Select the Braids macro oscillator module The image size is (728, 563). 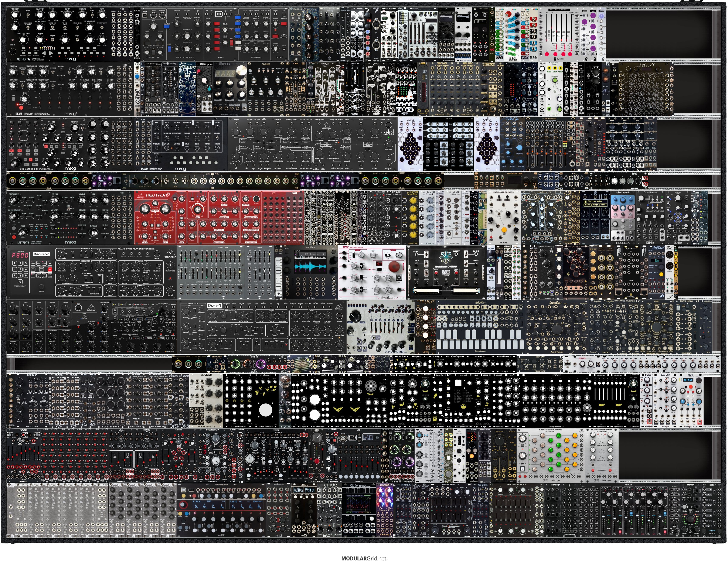click(x=230, y=89)
